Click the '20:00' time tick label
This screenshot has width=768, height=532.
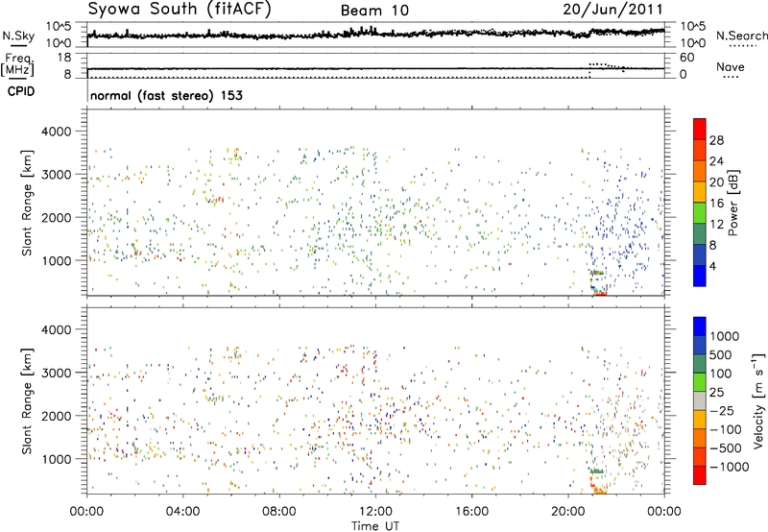[568, 512]
